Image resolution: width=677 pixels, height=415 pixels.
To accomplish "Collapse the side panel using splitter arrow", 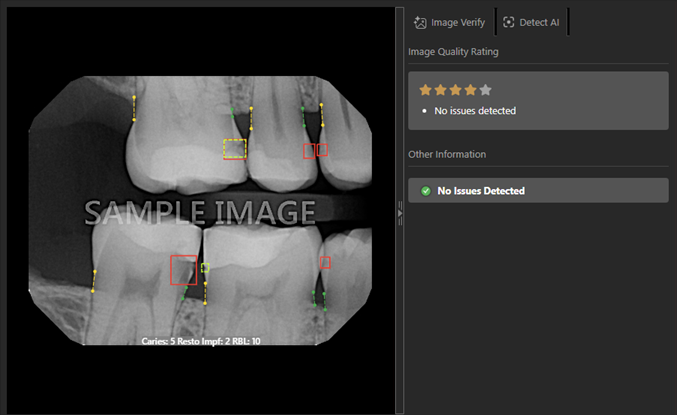I will click(400, 213).
